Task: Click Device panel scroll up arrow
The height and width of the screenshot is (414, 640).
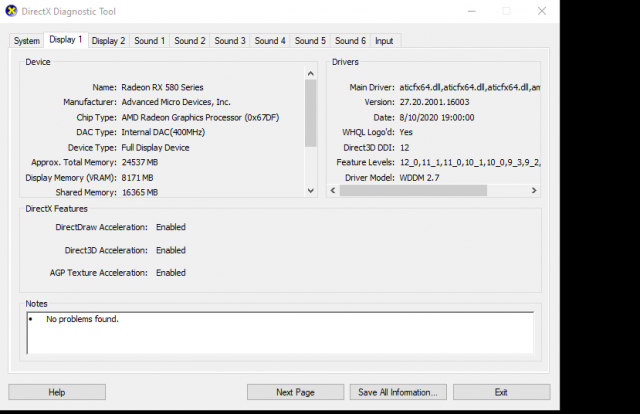Action: 311,74
